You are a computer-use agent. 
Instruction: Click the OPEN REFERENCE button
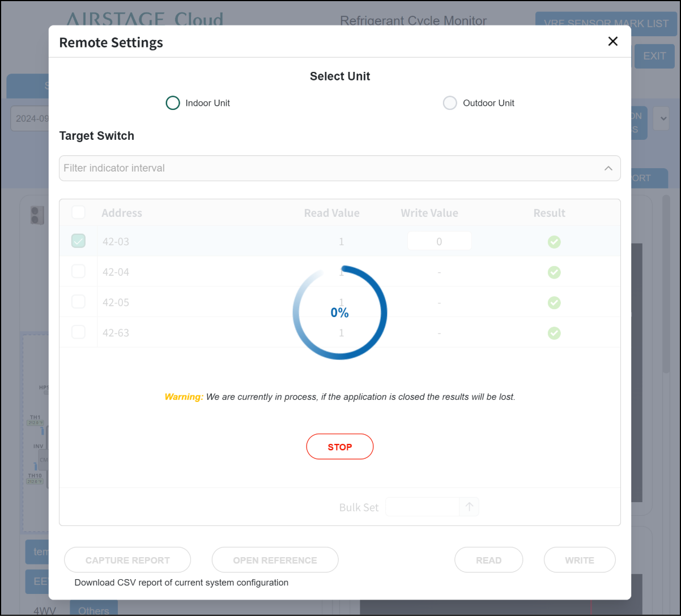[275, 560]
